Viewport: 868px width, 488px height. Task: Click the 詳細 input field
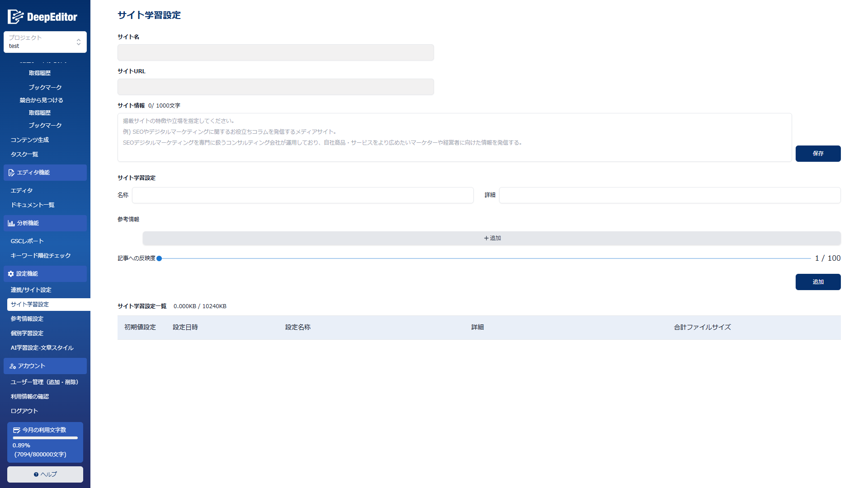(670, 195)
